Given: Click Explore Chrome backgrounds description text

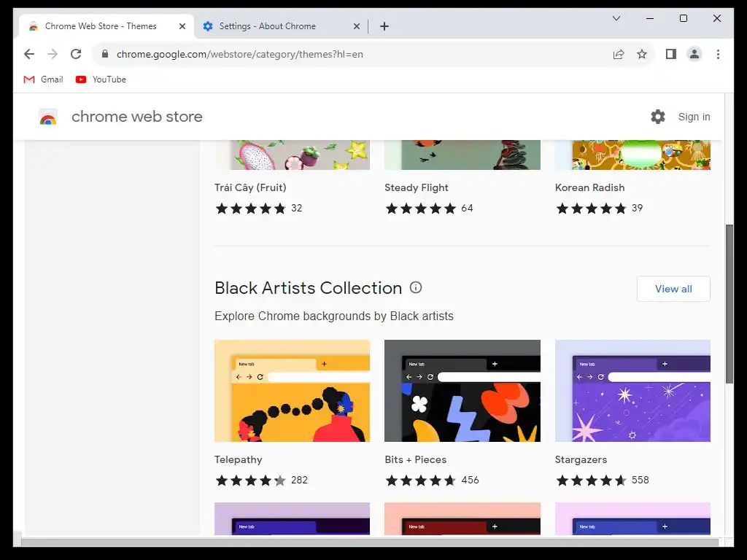Looking at the screenshot, I should 334,316.
